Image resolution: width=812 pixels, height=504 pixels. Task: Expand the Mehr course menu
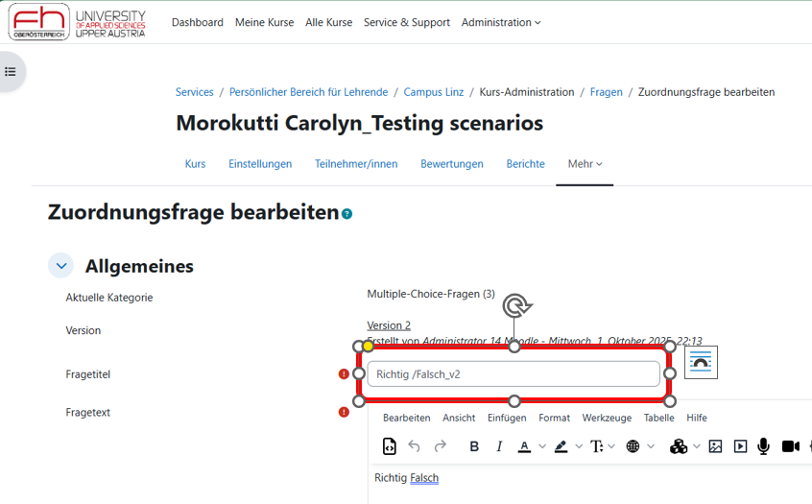point(585,164)
